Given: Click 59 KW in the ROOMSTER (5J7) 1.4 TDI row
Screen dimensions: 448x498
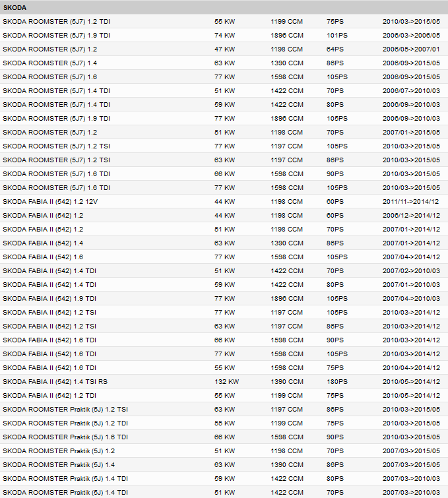Looking at the screenshot, I should [224, 104].
